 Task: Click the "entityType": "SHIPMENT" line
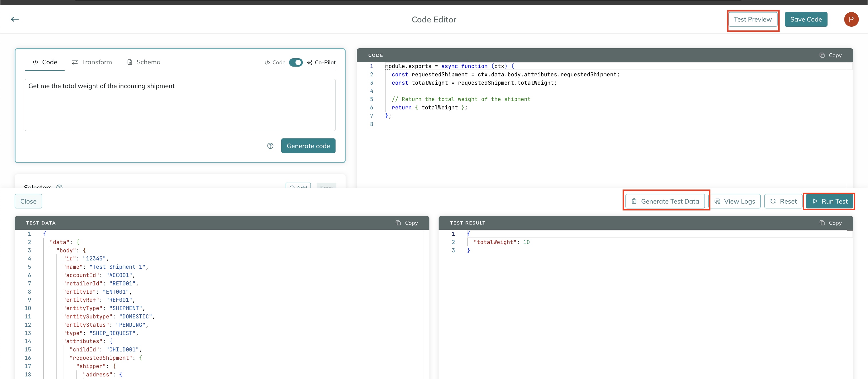click(x=104, y=308)
